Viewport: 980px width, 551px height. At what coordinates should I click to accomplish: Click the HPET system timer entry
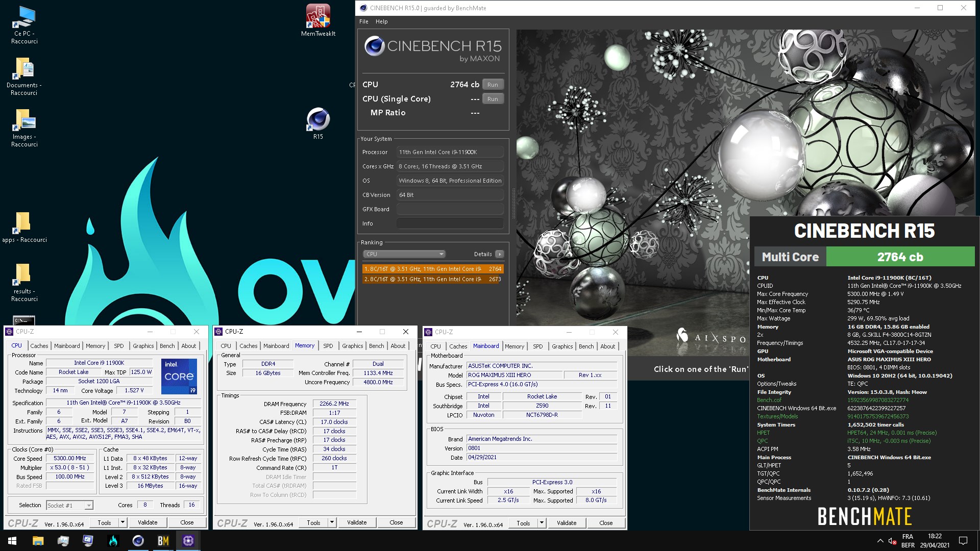[x=763, y=433]
